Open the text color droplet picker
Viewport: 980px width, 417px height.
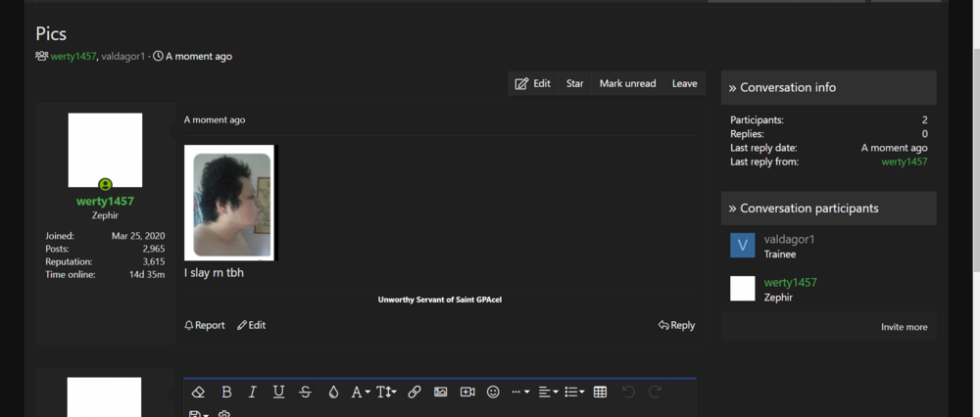tap(333, 392)
